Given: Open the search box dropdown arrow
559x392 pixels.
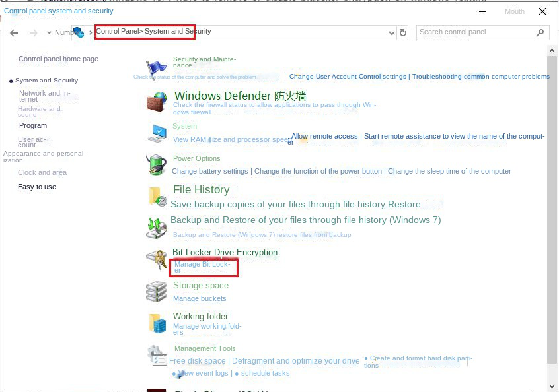Looking at the screenshot, I should click(539, 32).
